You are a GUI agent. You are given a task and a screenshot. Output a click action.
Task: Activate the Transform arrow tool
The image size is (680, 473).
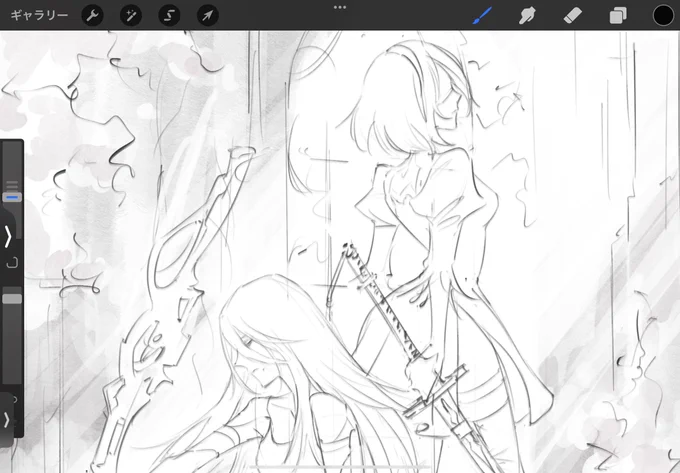(208, 16)
